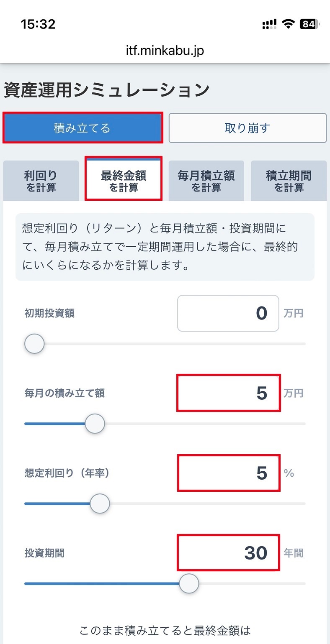Screen dimensions: 330x644
Task: Focus the 想定利回り percent input field
Action: (x=228, y=473)
